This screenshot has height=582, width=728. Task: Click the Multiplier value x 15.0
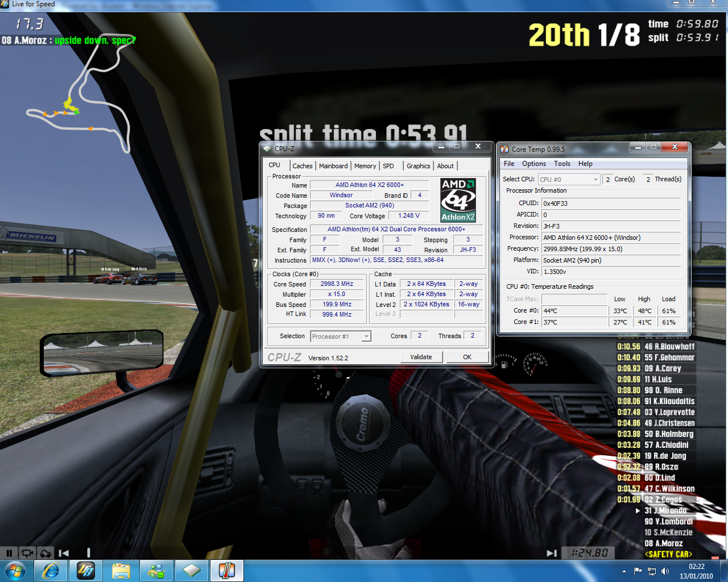point(337,294)
